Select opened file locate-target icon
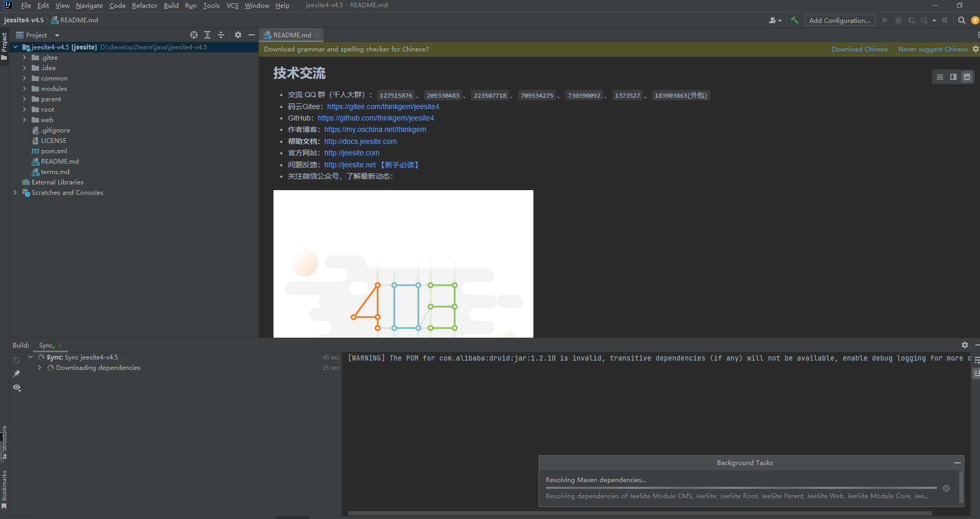 [194, 35]
